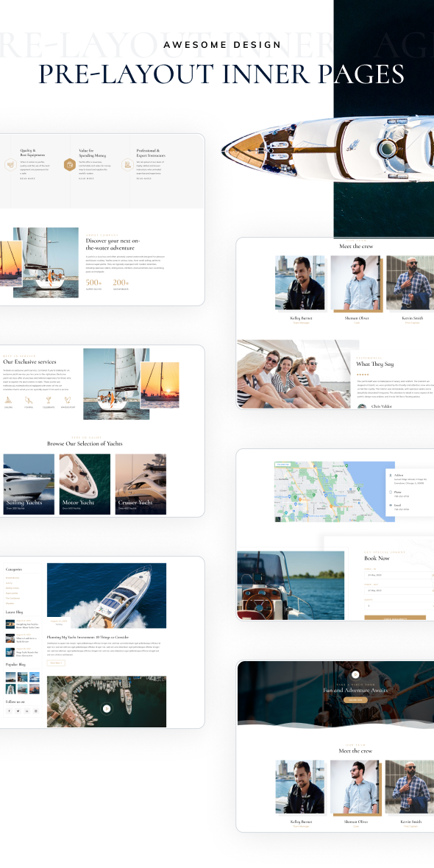Click the Quality & Best Equipment hexagon icon
This screenshot has height=868, width=434.
point(10,164)
